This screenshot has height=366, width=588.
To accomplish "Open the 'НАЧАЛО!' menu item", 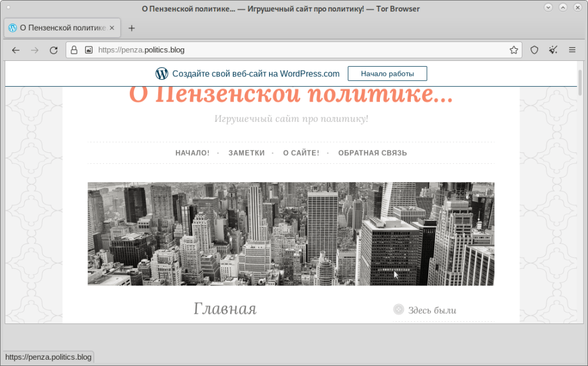I will click(x=193, y=153).
